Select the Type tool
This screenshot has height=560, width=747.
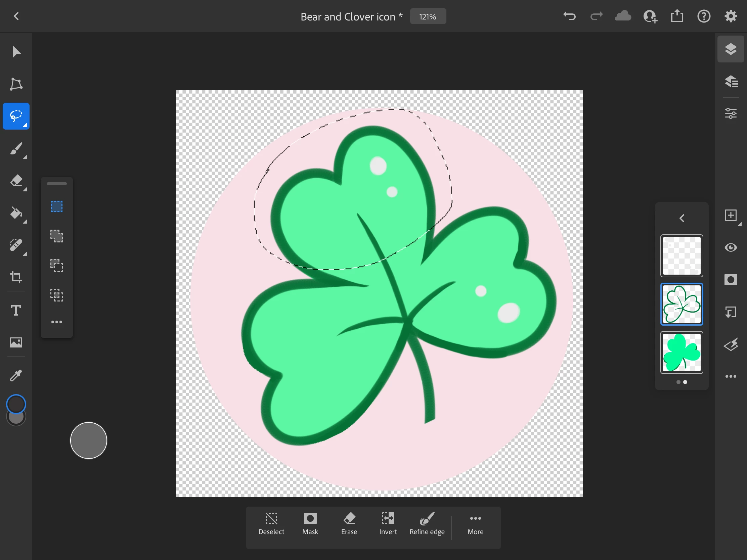click(x=16, y=310)
